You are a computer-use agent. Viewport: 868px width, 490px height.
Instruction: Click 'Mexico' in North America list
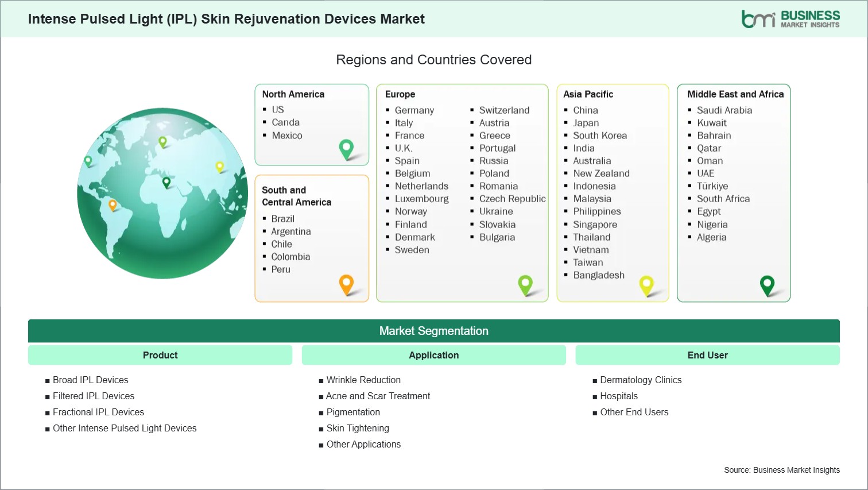pos(287,136)
